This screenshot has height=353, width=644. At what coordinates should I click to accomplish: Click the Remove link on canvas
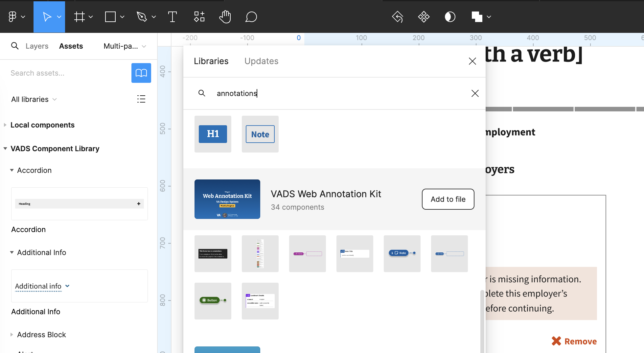pos(581,341)
